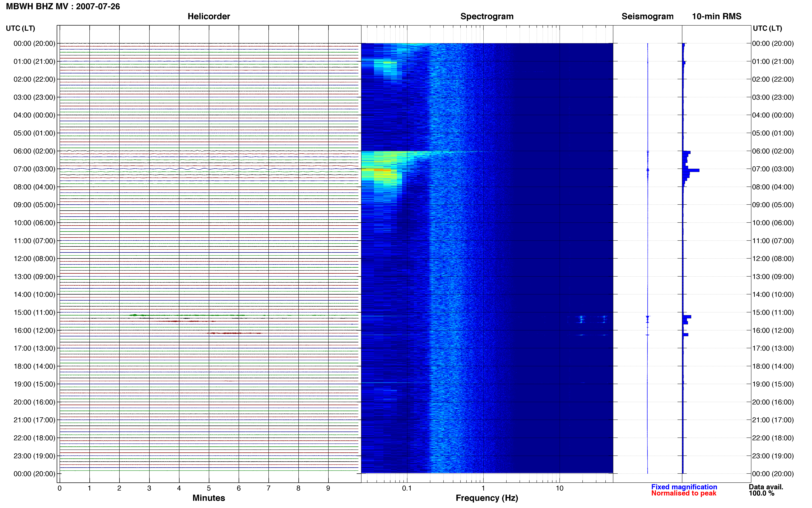The width and height of the screenshot is (812, 508).
Task: Click the left '16:00 (12:00)' time label
Action: pos(34,330)
